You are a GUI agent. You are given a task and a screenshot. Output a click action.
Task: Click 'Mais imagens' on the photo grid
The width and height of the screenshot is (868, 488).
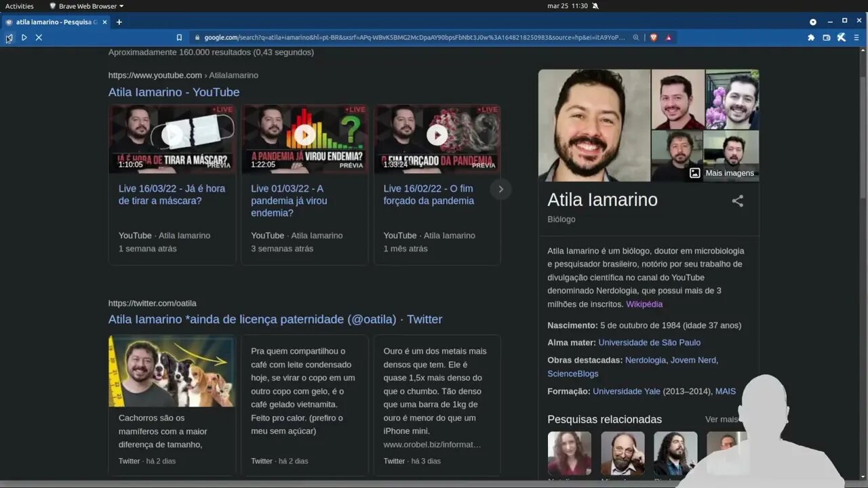pyautogui.click(x=722, y=173)
